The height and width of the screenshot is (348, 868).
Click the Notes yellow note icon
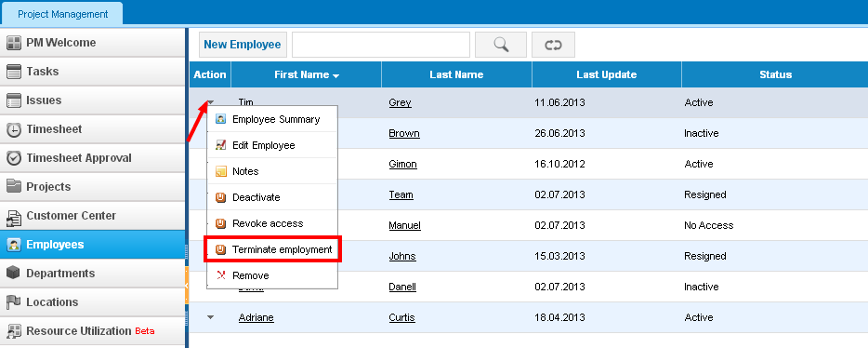[221, 171]
